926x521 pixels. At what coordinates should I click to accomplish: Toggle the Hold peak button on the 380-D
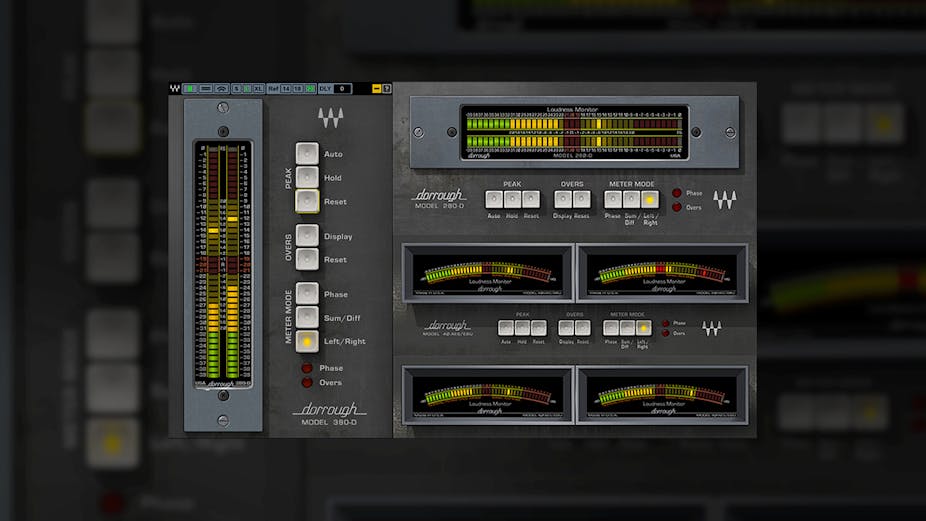click(x=307, y=178)
